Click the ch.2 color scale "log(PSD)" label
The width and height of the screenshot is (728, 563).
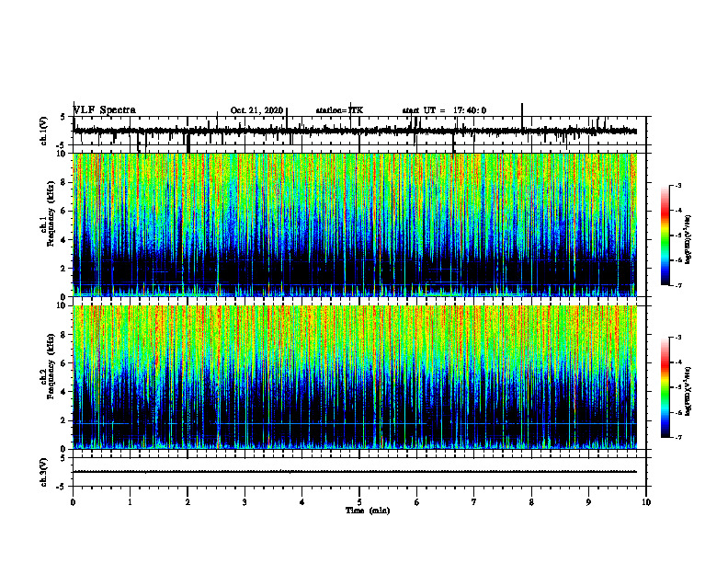(688, 390)
